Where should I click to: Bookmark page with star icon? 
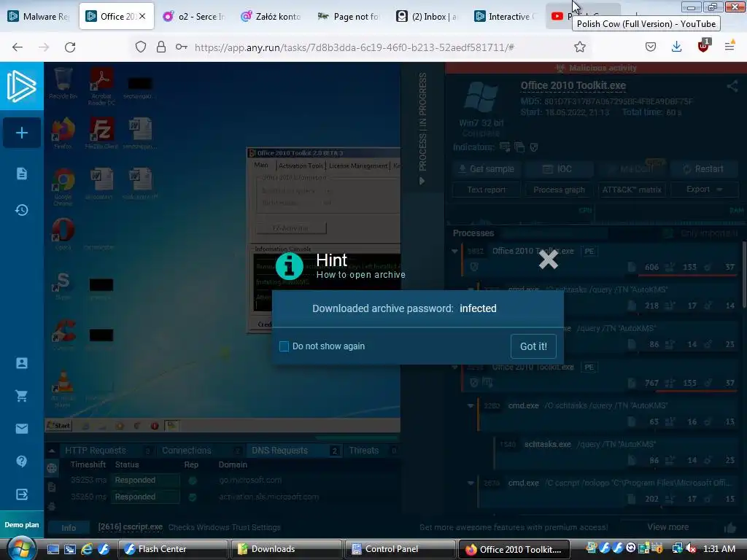(580, 47)
